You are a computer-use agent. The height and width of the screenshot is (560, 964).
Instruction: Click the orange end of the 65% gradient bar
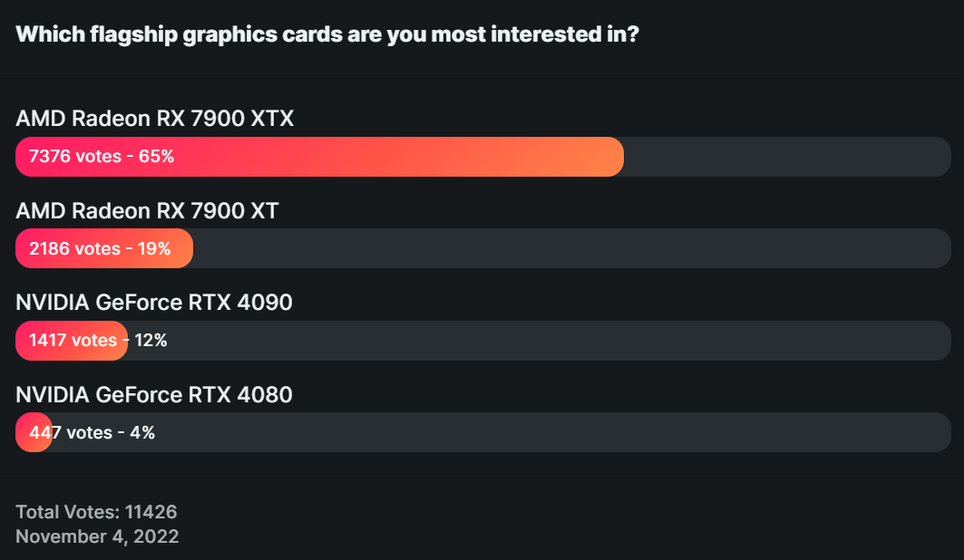606,157
